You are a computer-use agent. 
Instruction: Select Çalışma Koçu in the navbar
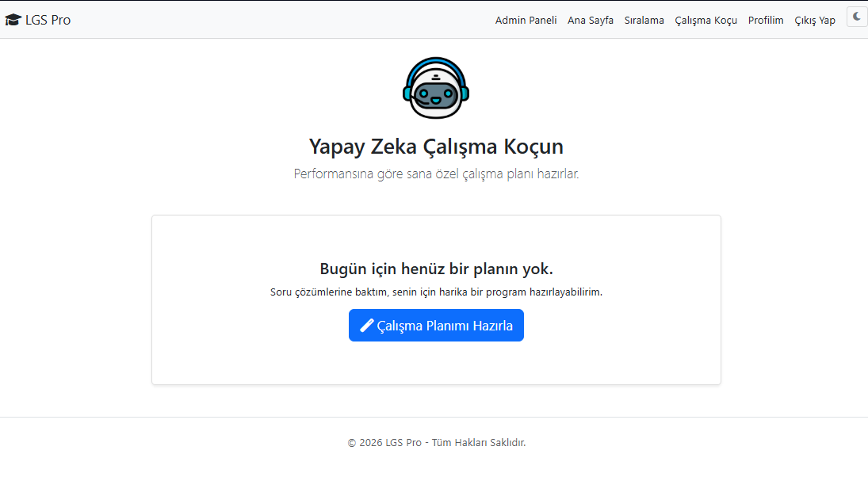pos(705,21)
